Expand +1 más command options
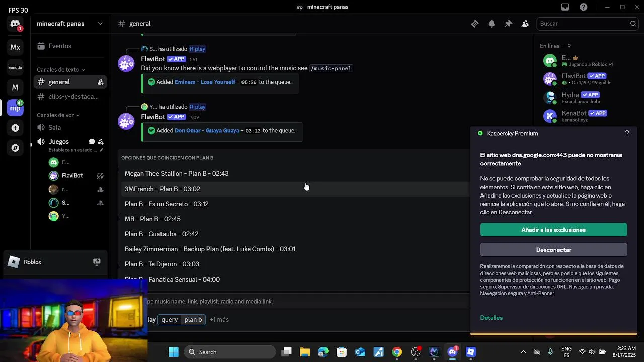 tap(219, 320)
